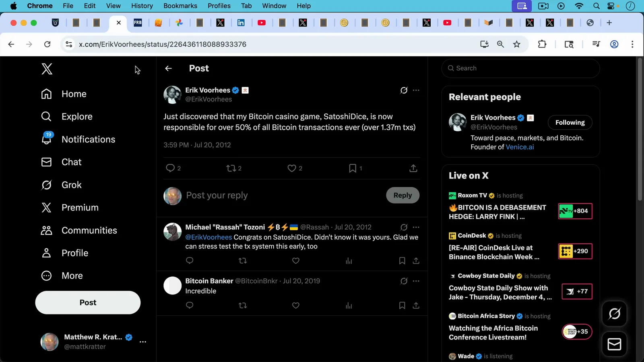Viewport: 644px width, 362px height.
Task: Open the more options menu on Erik's post
Action: pos(416,90)
